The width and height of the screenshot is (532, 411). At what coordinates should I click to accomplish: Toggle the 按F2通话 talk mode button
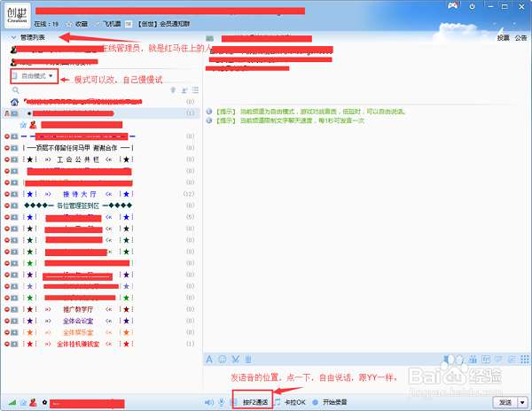tap(255, 402)
